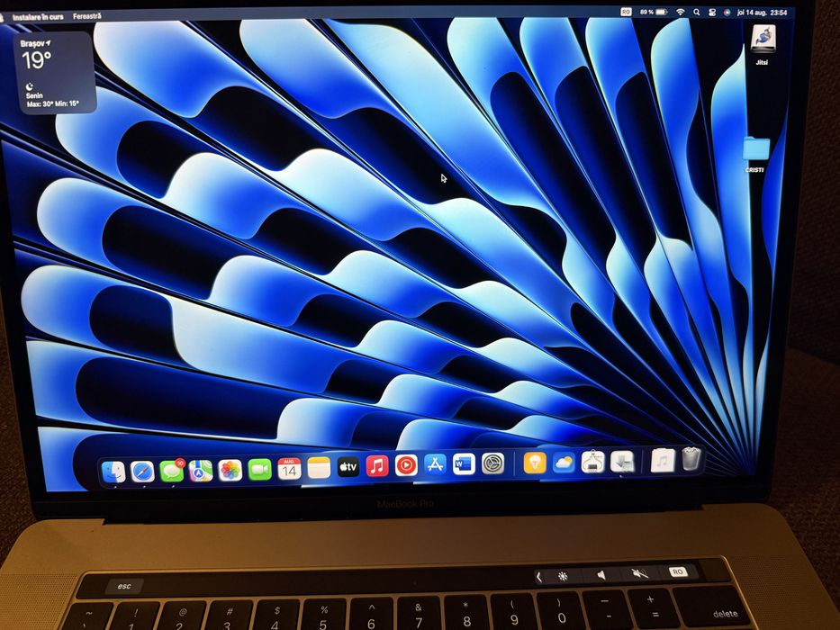Viewport: 840px width, 630px height.
Task: Launch the App Store from Dock
Action: point(435,464)
